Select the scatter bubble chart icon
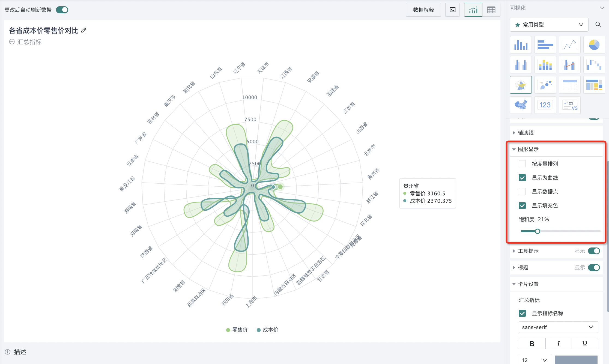The image size is (609, 364). click(545, 85)
